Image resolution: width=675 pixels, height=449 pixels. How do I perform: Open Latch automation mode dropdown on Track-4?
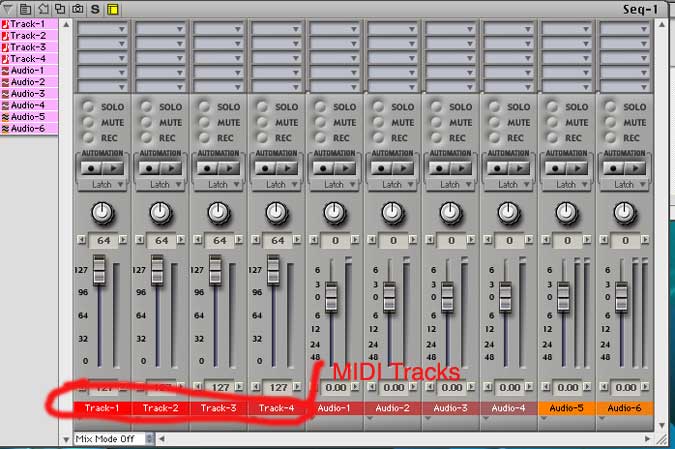click(x=276, y=184)
